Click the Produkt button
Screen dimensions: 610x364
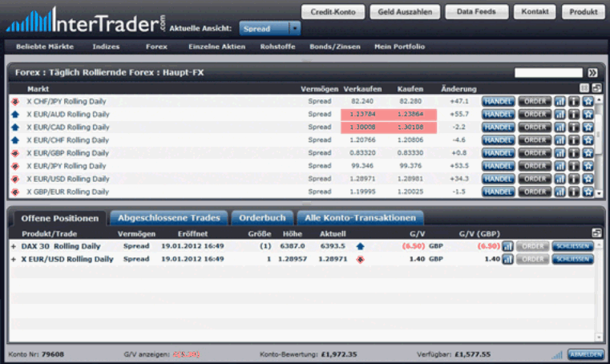tap(584, 12)
